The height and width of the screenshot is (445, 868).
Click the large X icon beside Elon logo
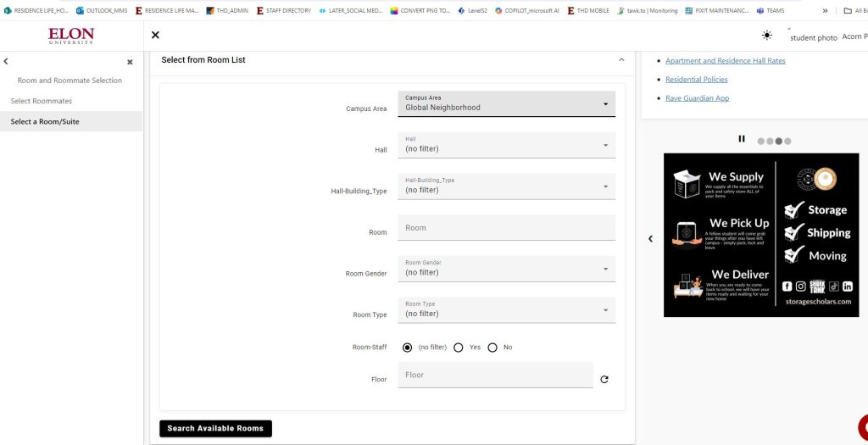pos(155,35)
